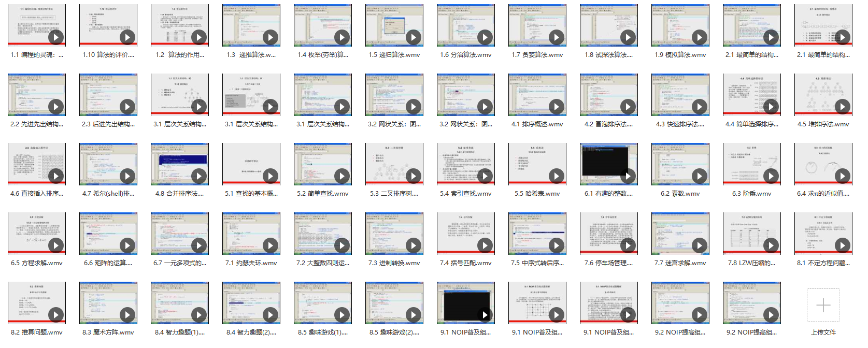Screen dimensions: 868x348
Task: Play the 7.8 LZW压缩 video
Action: [771, 245]
